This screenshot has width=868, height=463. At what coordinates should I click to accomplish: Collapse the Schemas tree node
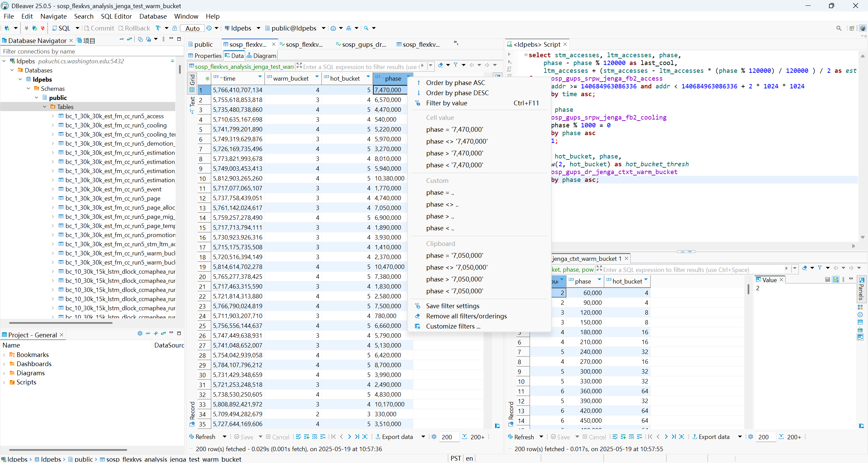[x=28, y=89]
